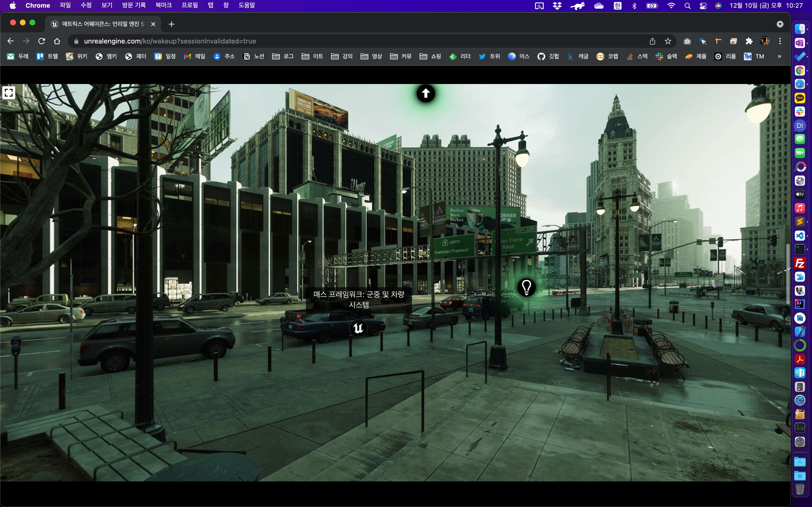
Task: Open the Chrome extensions puzzle icon
Action: tap(749, 41)
